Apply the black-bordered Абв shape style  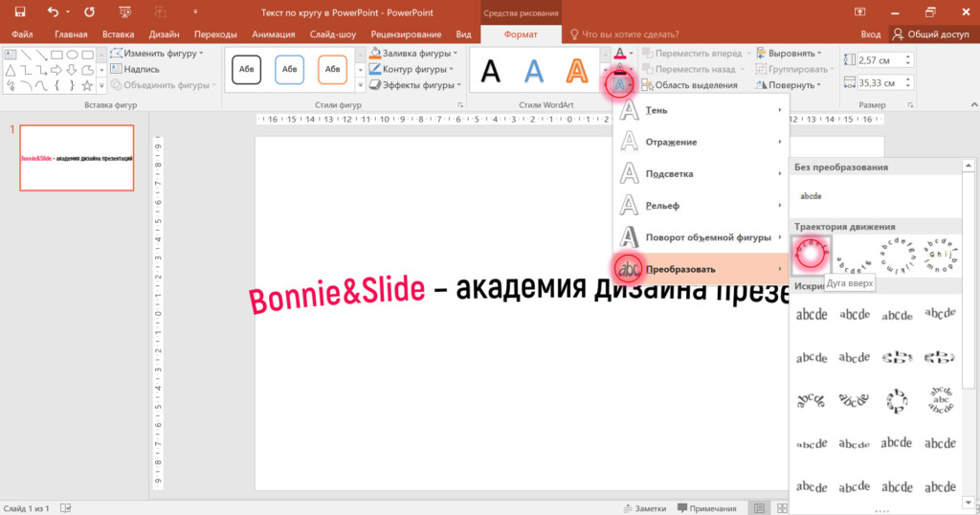[x=246, y=69]
